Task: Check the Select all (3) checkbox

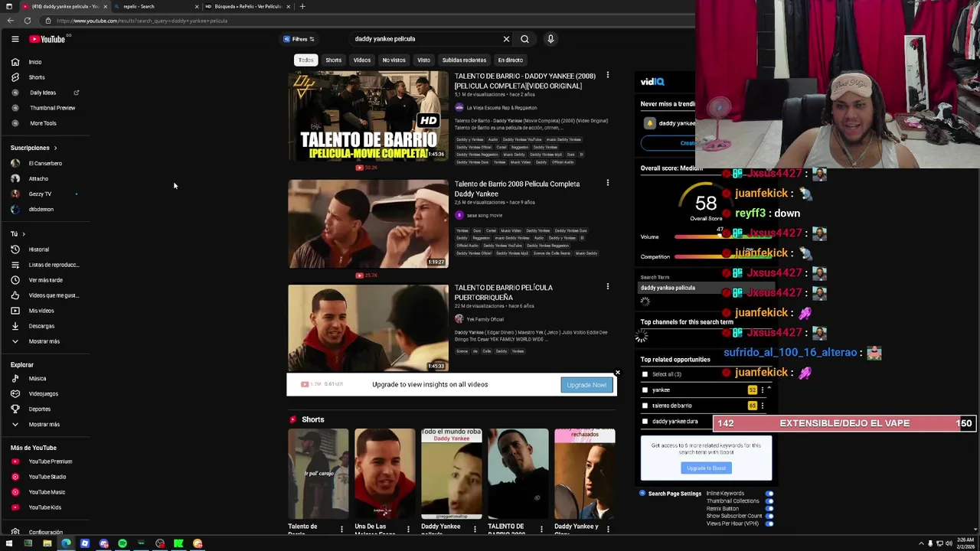Action: click(645, 374)
